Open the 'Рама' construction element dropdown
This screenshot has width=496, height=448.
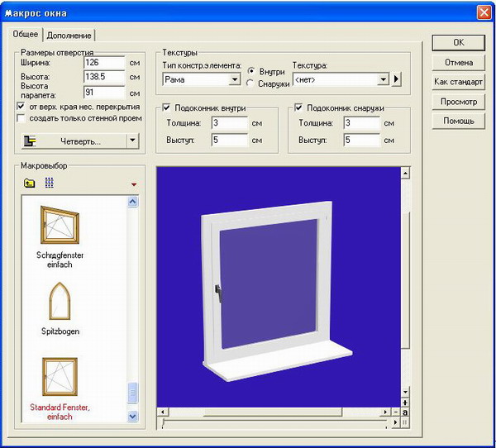234,80
